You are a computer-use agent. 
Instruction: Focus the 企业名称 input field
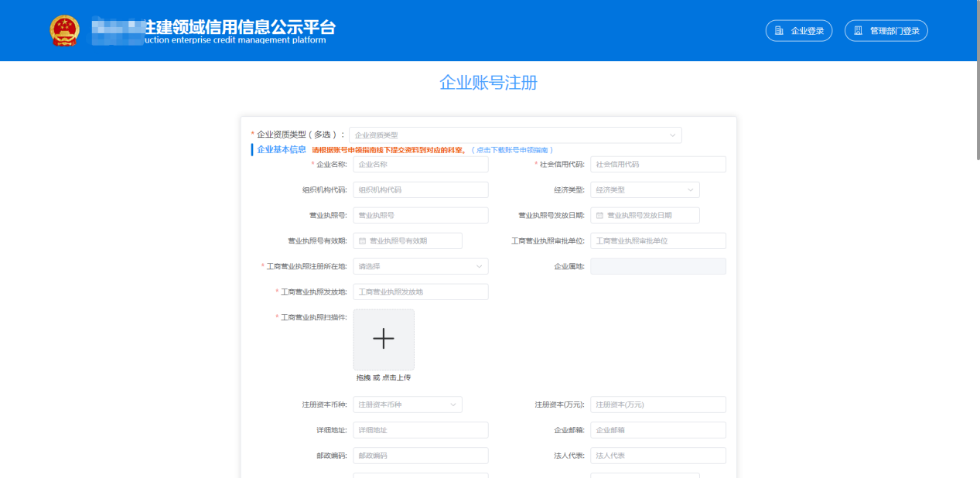point(420,164)
